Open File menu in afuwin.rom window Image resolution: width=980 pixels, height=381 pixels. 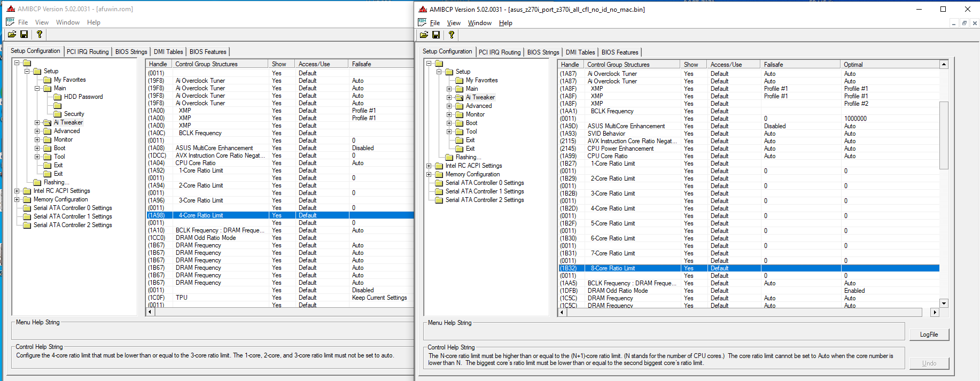[23, 22]
